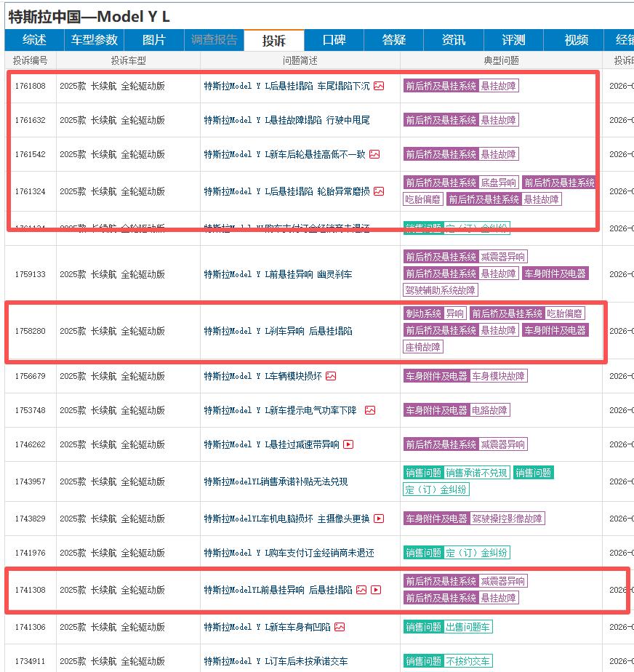Viewport: 634px width, 672px height.
Task: Click 车身模块故障 tag in row 1756679
Action: point(498,376)
